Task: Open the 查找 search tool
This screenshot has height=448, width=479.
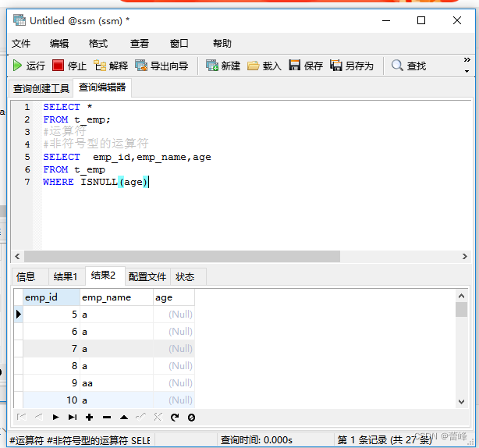Action: (x=409, y=66)
